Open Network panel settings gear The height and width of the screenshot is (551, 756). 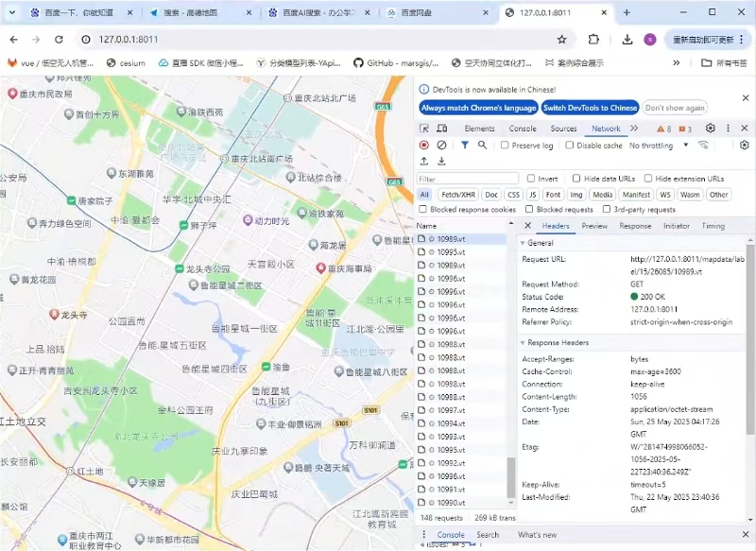pyautogui.click(x=745, y=146)
